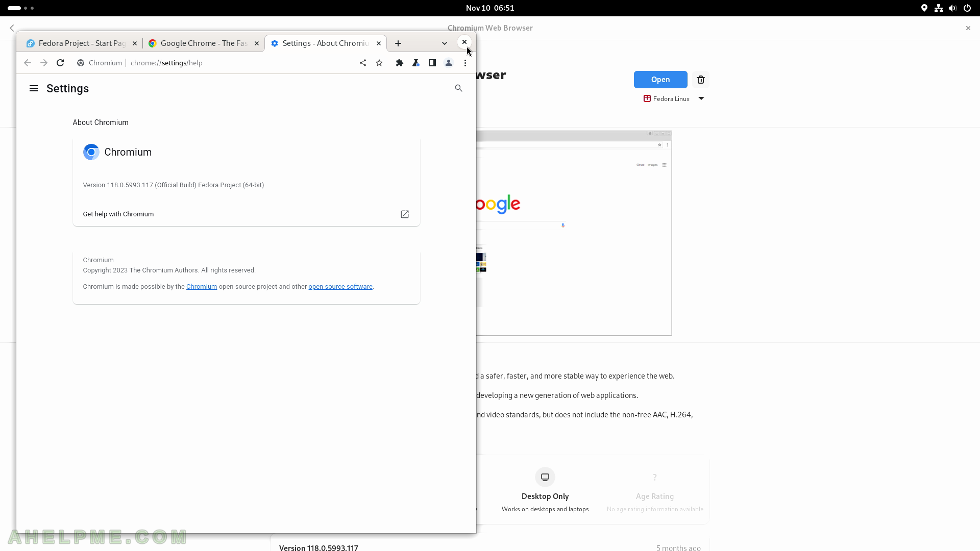Open power menu in top bar

[x=967, y=8]
